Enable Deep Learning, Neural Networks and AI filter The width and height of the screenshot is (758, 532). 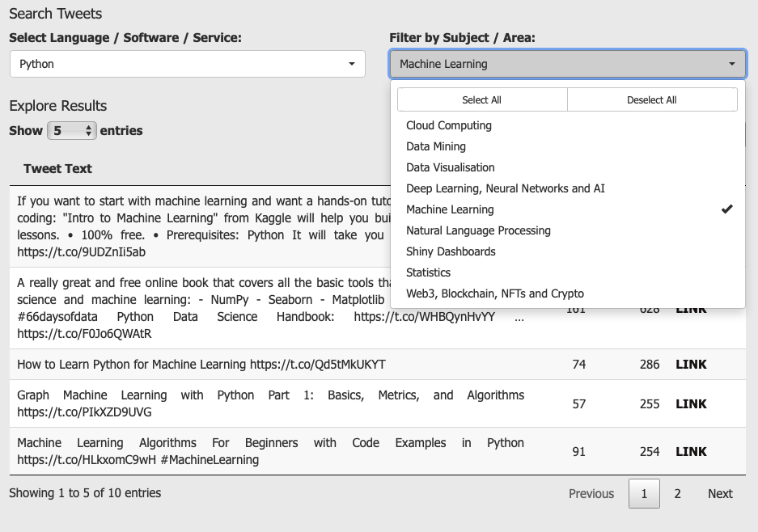click(506, 188)
